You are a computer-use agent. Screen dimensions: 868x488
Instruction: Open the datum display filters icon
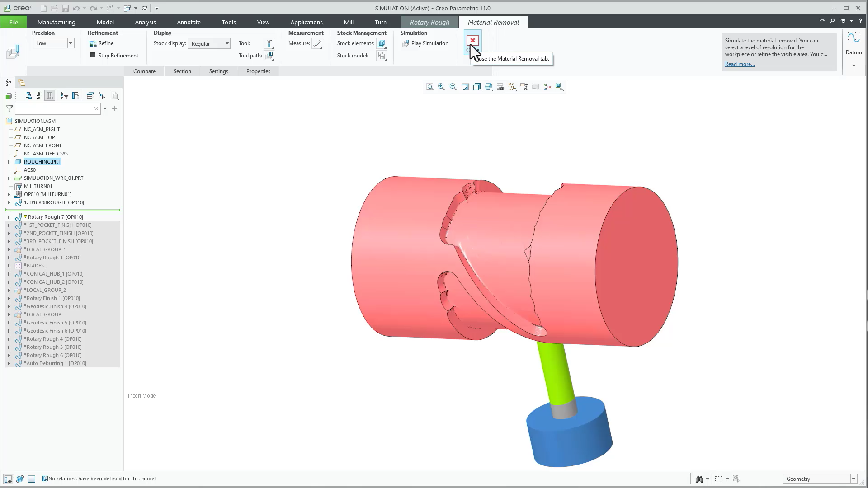click(512, 87)
